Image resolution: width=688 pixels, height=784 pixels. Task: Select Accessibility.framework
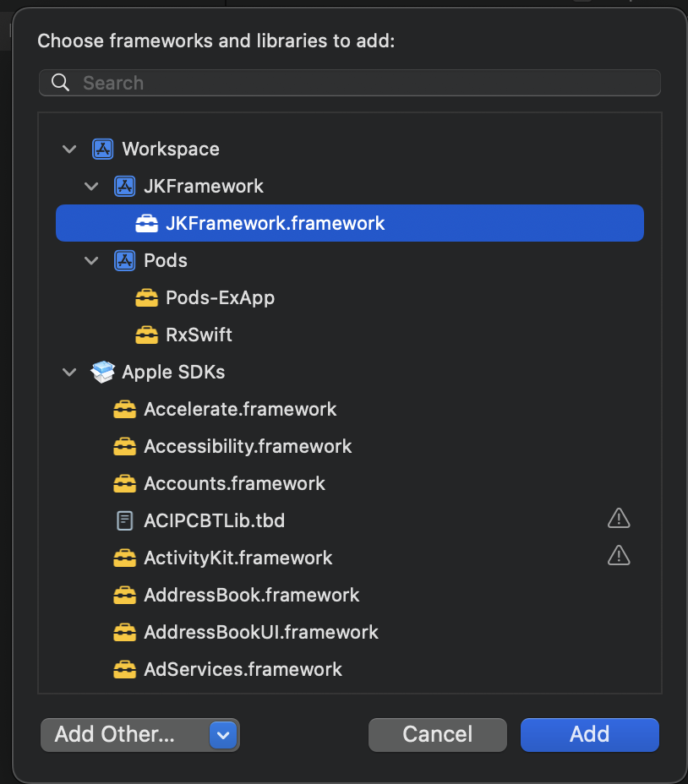click(350, 446)
